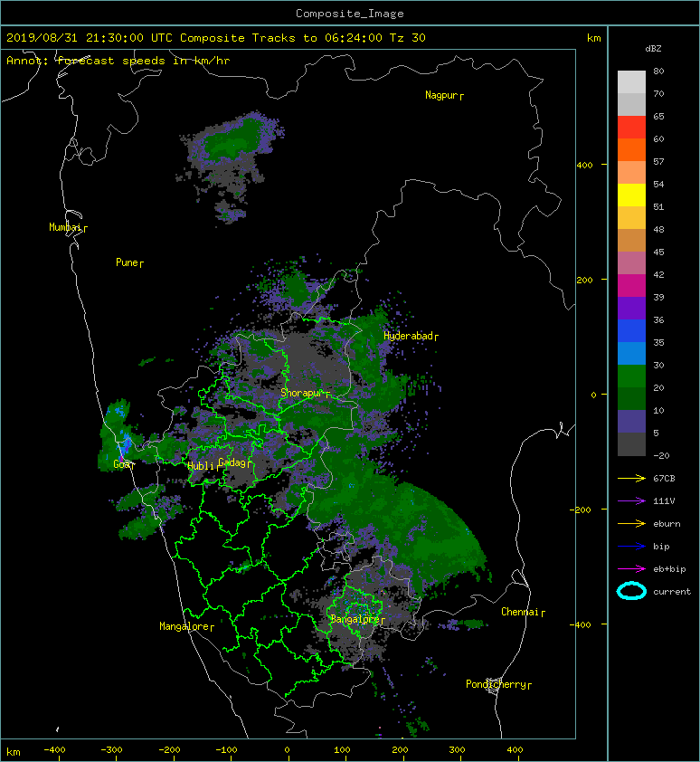
Task: Select the Goa city label
Action: 124,464
